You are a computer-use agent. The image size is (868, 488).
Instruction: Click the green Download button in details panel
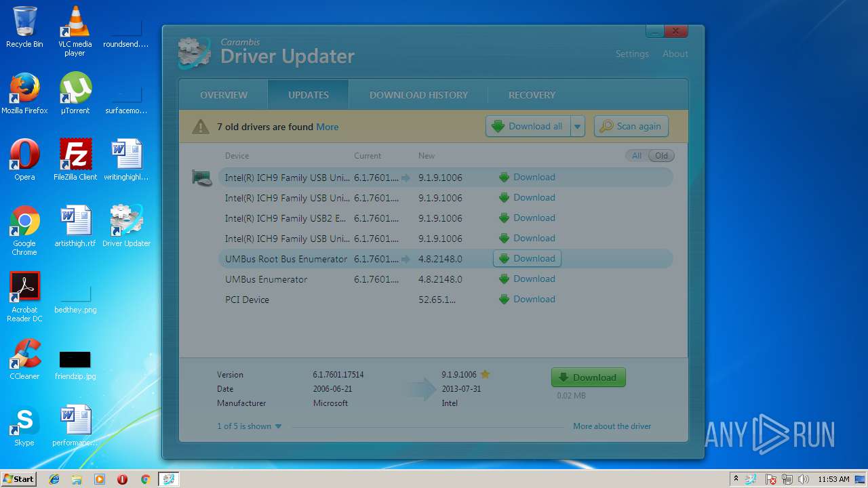coord(588,378)
